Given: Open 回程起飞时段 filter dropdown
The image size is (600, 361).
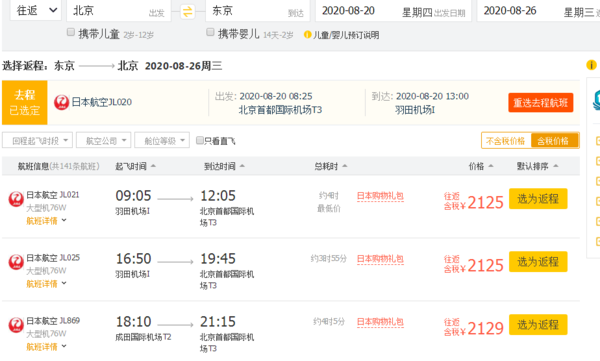Looking at the screenshot, I should coord(38,140).
